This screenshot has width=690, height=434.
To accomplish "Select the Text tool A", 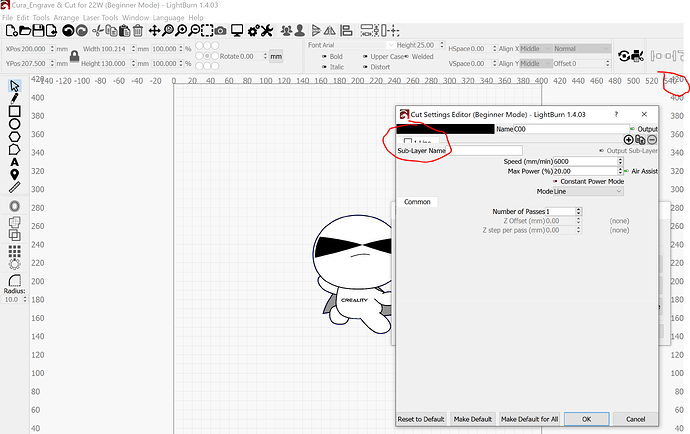I will click(15, 162).
